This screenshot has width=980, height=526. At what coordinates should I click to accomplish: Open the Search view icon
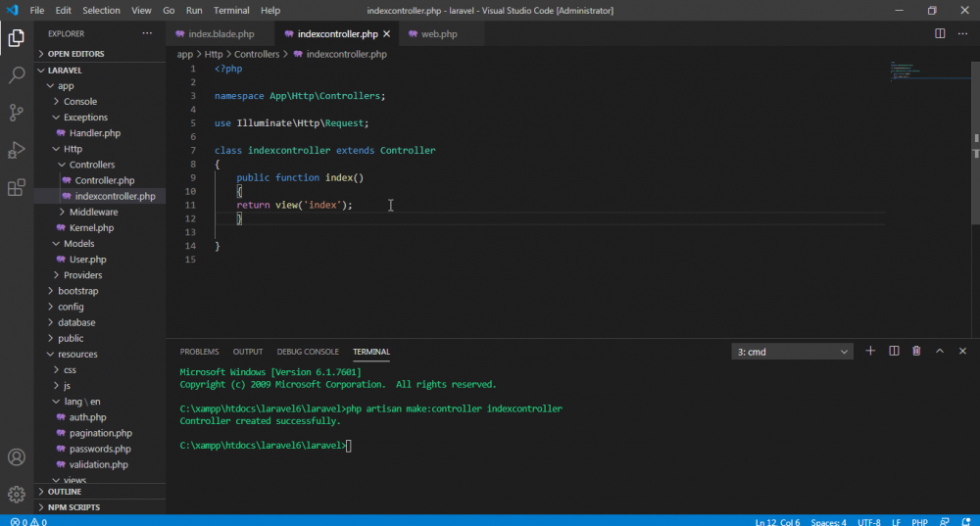coord(17,75)
